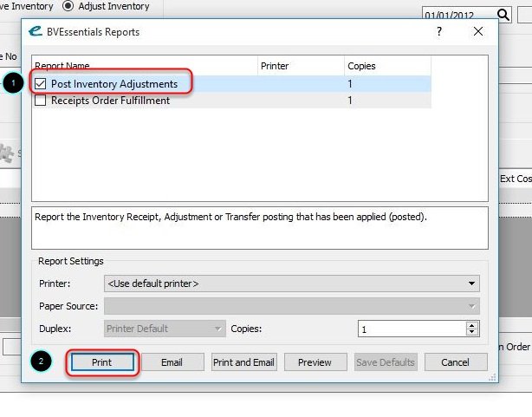The height and width of the screenshot is (417, 532).
Task: Click the report description text box
Action: [260, 228]
